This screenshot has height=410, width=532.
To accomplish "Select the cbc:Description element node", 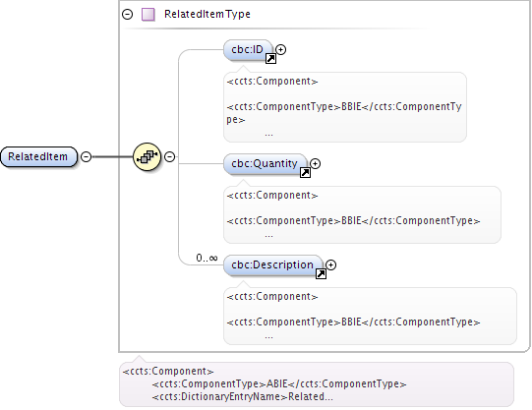I will 273,265.
